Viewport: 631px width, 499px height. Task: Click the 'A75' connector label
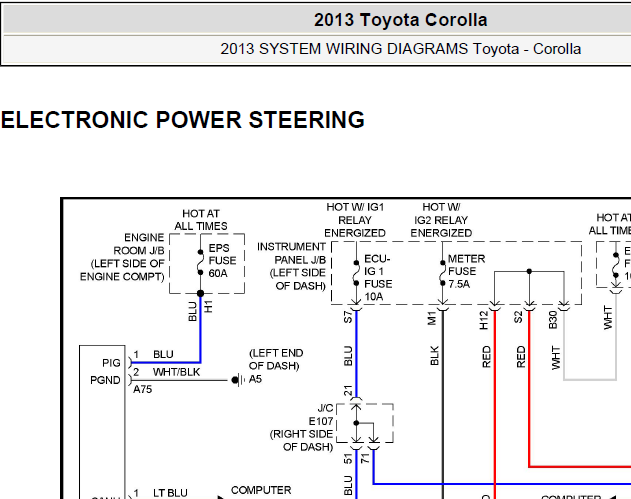(x=143, y=390)
